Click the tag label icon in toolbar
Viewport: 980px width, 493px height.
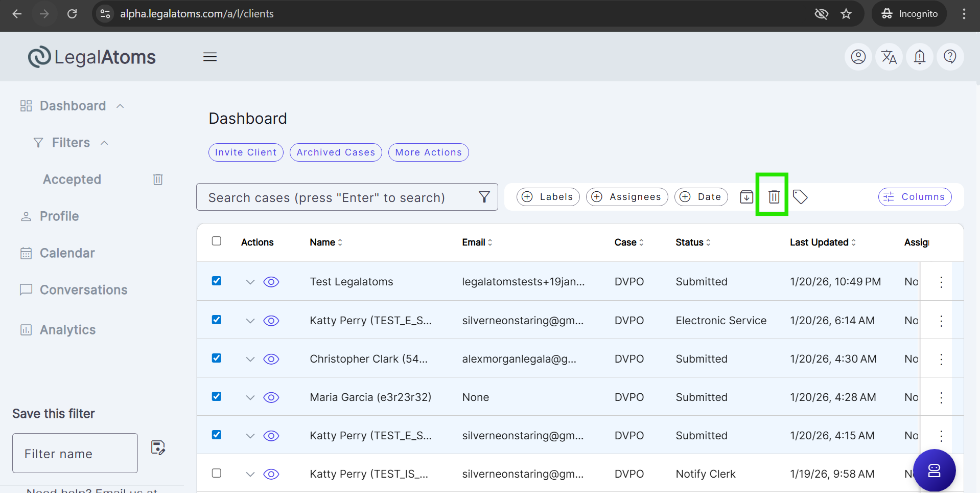pyautogui.click(x=800, y=197)
